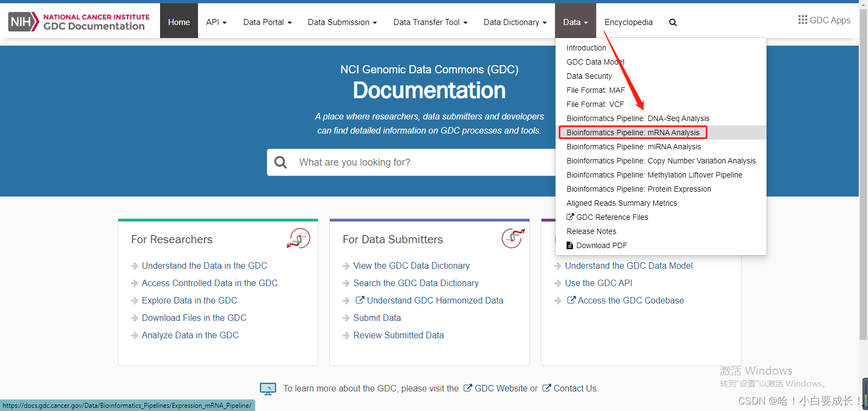Go to the Home tab

pyautogui.click(x=179, y=22)
